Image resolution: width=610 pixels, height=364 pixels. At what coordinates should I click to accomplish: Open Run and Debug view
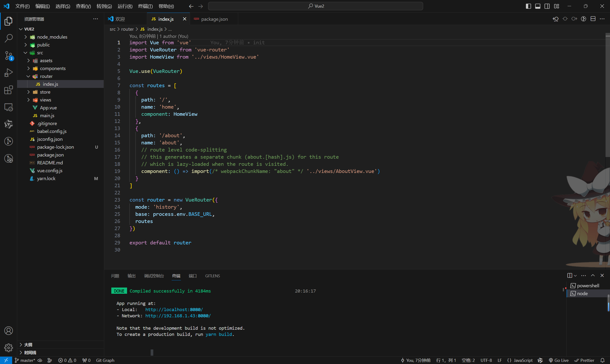pos(9,73)
